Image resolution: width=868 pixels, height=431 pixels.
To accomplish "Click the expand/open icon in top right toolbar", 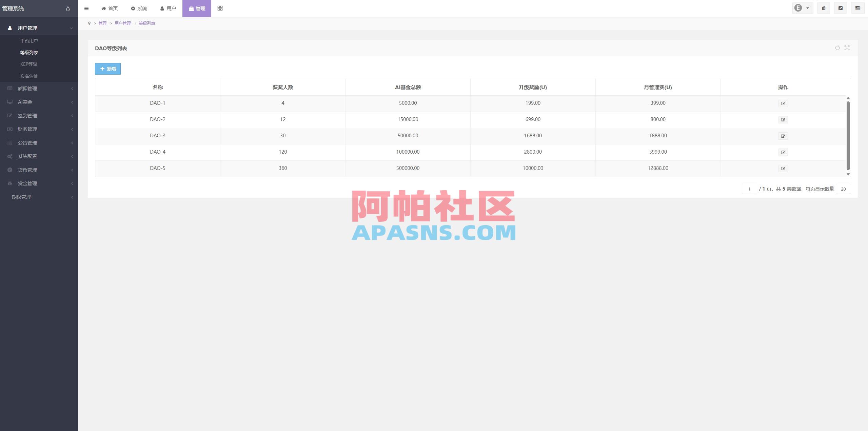I will 841,8.
